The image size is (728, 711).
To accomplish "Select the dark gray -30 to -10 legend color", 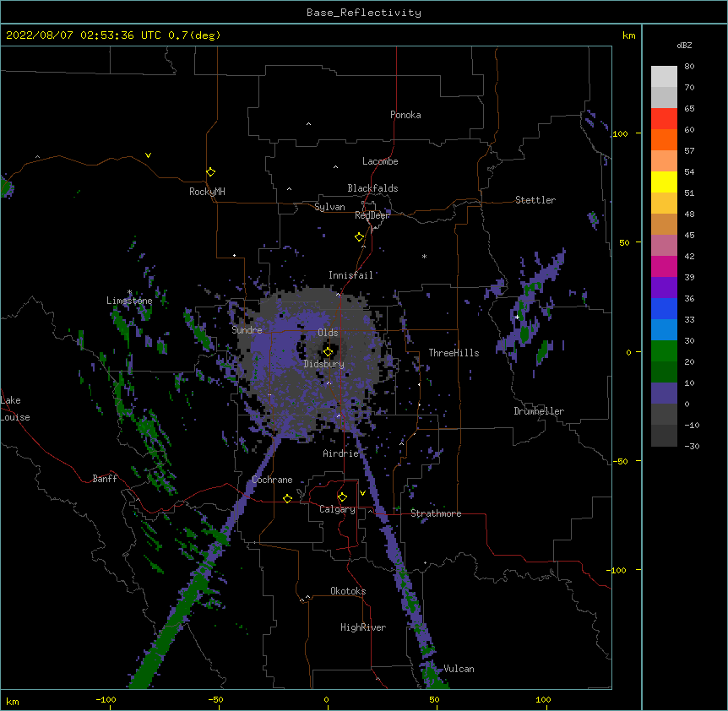I will (x=664, y=436).
